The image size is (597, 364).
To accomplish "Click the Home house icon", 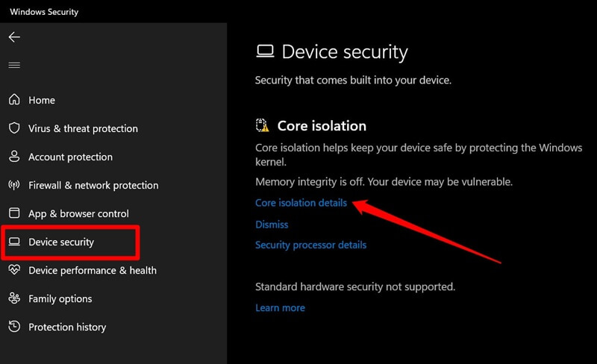I will click(14, 100).
